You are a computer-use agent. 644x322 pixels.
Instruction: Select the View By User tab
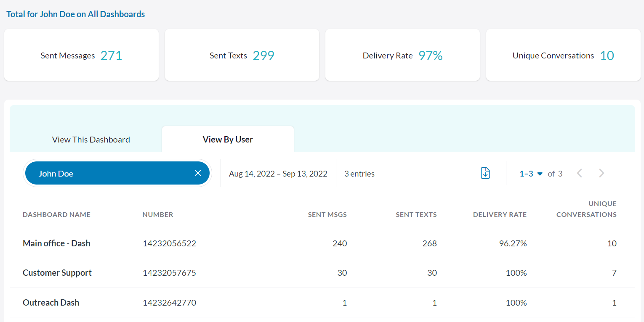[228, 140]
